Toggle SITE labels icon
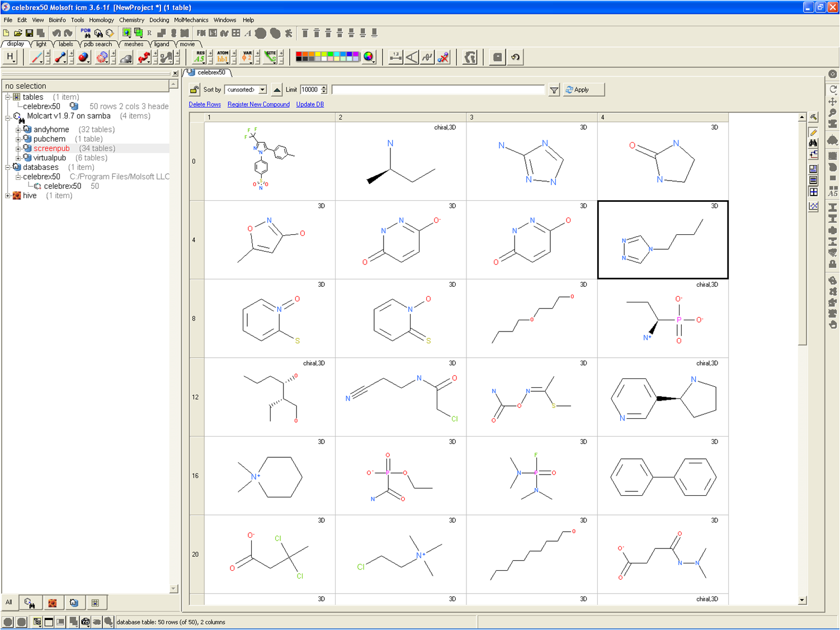Screen dimensions: 840x630 click(x=271, y=57)
